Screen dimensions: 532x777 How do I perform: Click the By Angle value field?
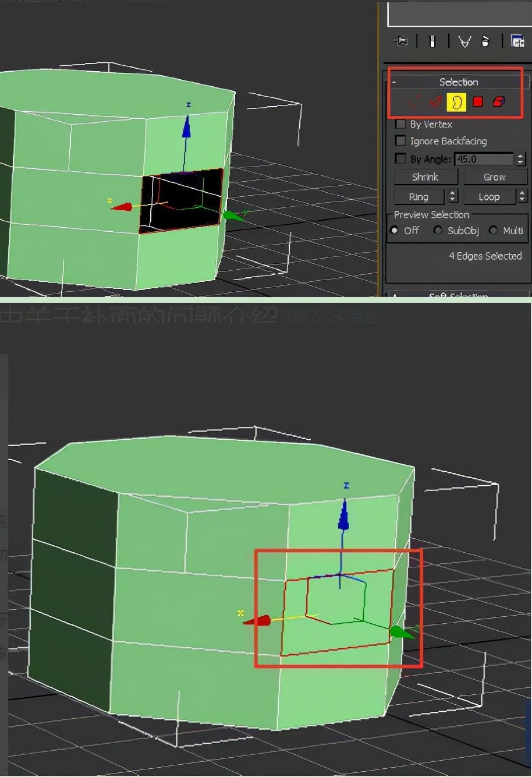pyautogui.click(x=483, y=158)
